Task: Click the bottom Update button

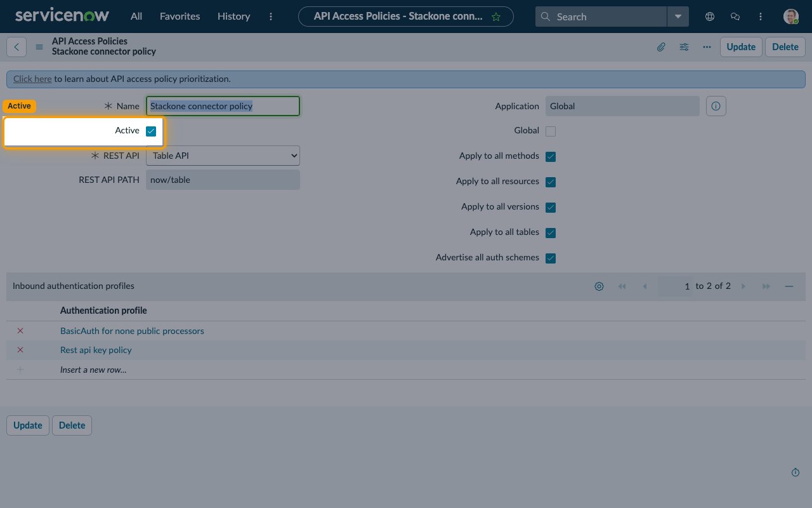Action: coord(28,425)
